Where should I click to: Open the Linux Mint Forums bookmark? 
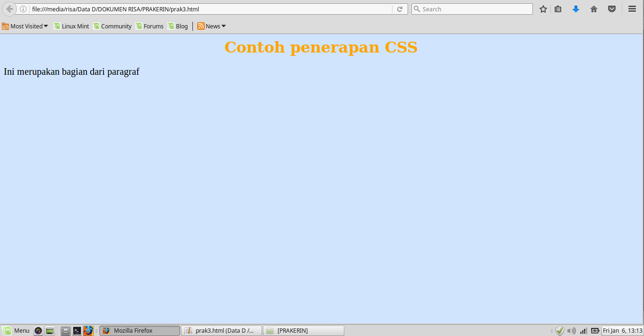150,26
